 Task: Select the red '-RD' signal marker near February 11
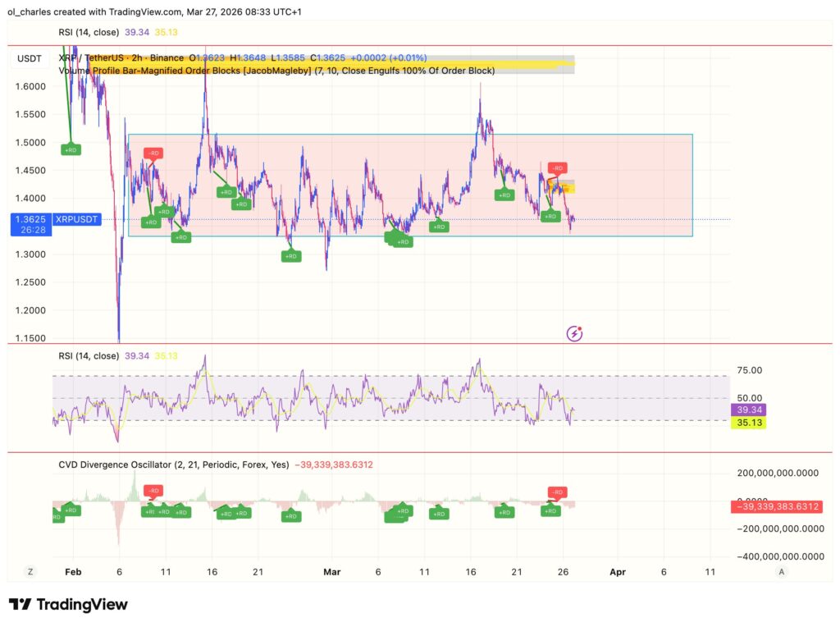153,153
